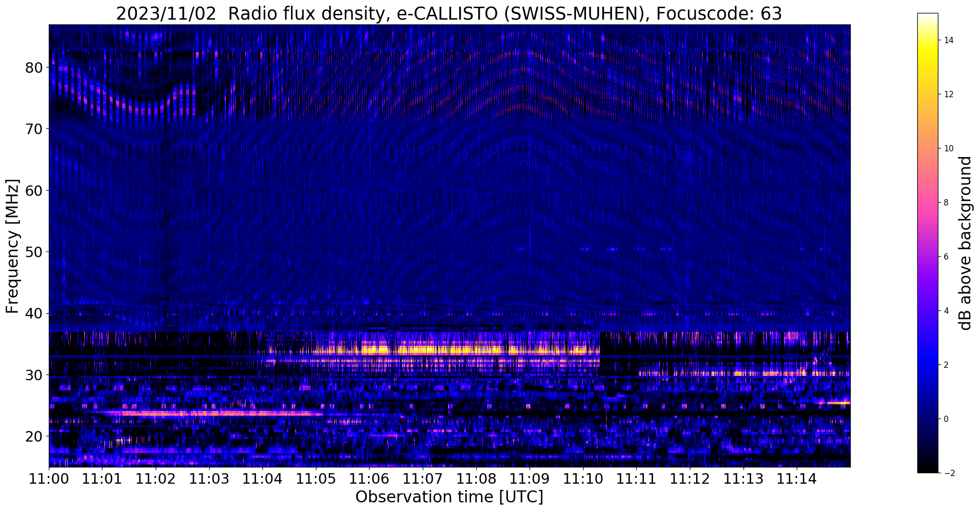Viewport: 980px width, 511px height.
Task: Click the 20 MHz frequency tick label
Action: 34,436
